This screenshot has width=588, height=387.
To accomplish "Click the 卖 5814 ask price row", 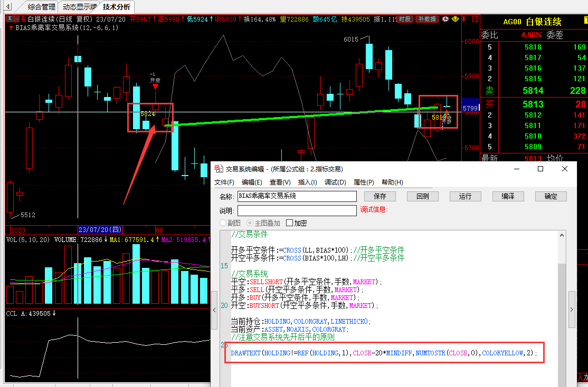I will point(534,91).
